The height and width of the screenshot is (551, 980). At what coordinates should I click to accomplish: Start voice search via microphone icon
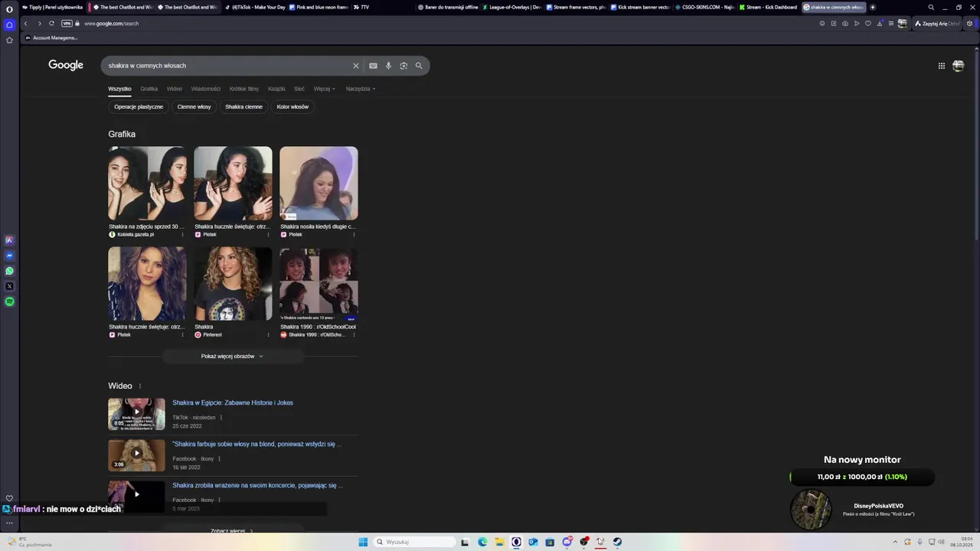point(388,66)
